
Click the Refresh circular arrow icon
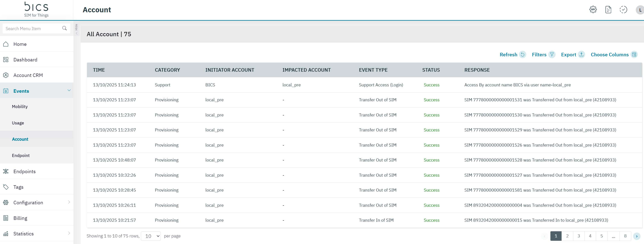(523, 55)
